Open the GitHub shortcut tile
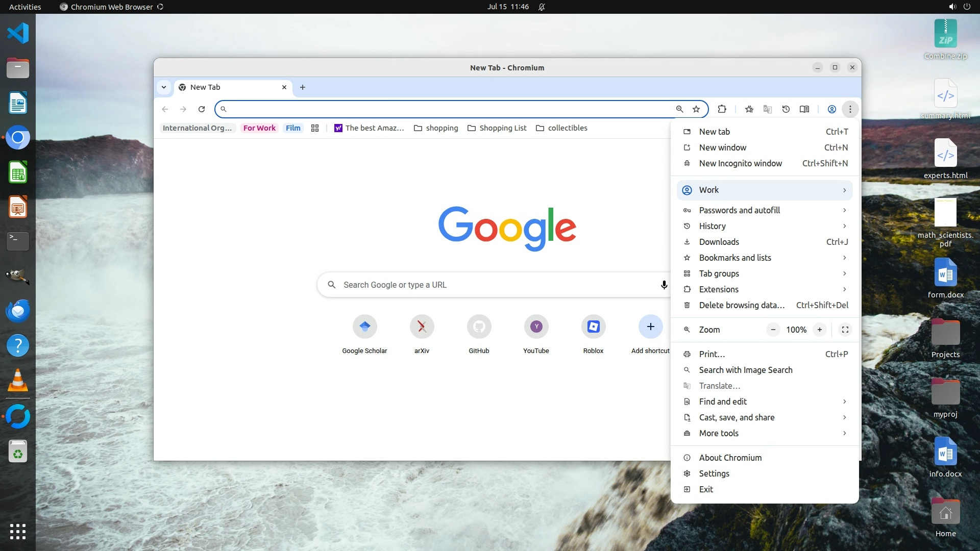 (x=479, y=327)
